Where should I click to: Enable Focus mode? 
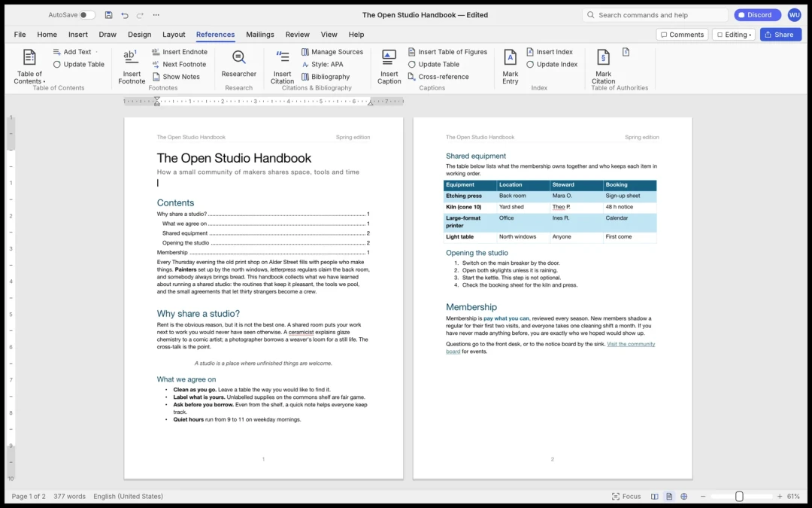[x=626, y=497]
